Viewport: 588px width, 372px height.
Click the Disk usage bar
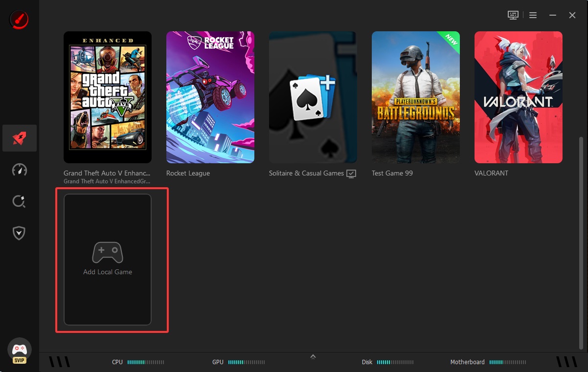point(395,362)
